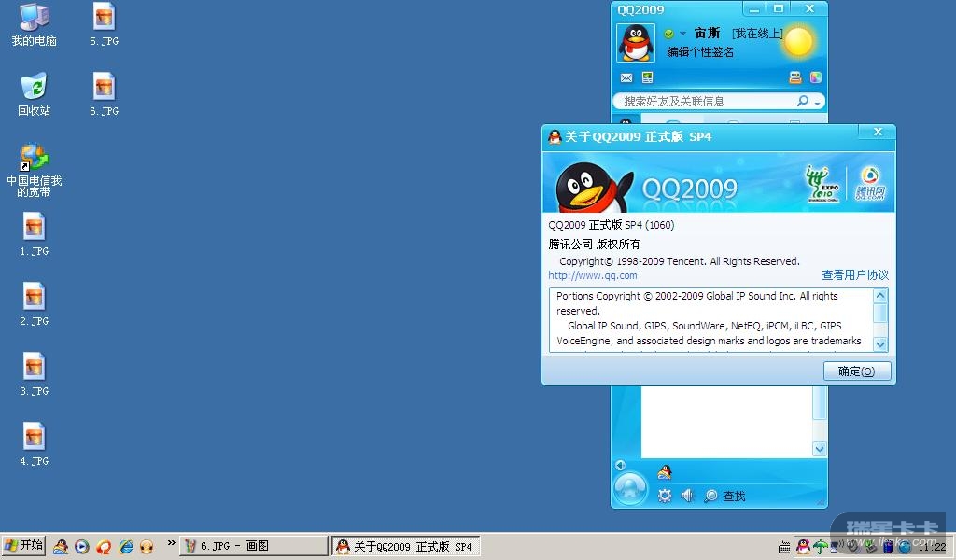Select the 2.JPG desktop file
The image size is (956, 560).
click(35, 304)
